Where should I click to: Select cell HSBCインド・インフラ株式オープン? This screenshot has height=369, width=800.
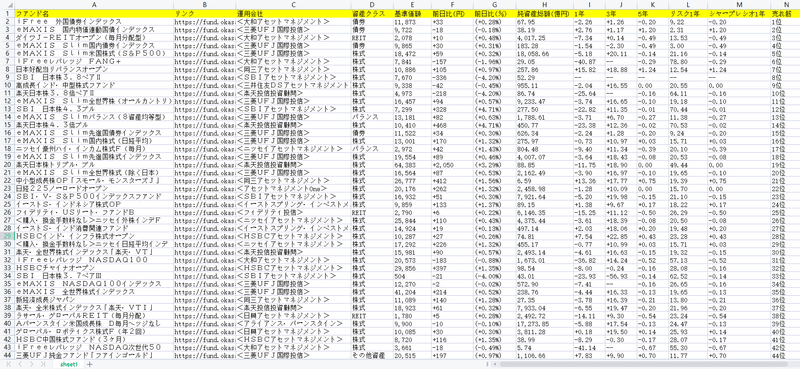[94, 236]
